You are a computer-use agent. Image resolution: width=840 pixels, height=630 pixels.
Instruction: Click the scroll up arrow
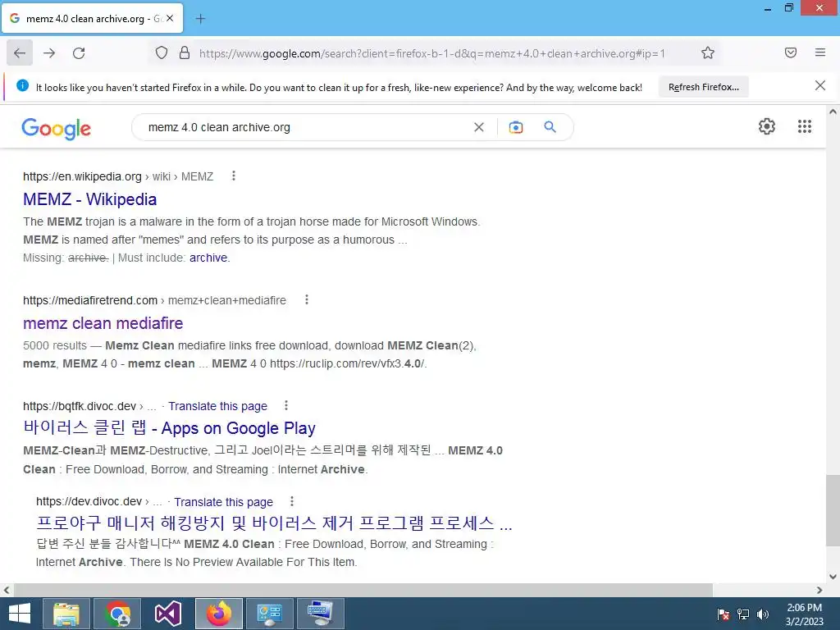[x=833, y=112]
